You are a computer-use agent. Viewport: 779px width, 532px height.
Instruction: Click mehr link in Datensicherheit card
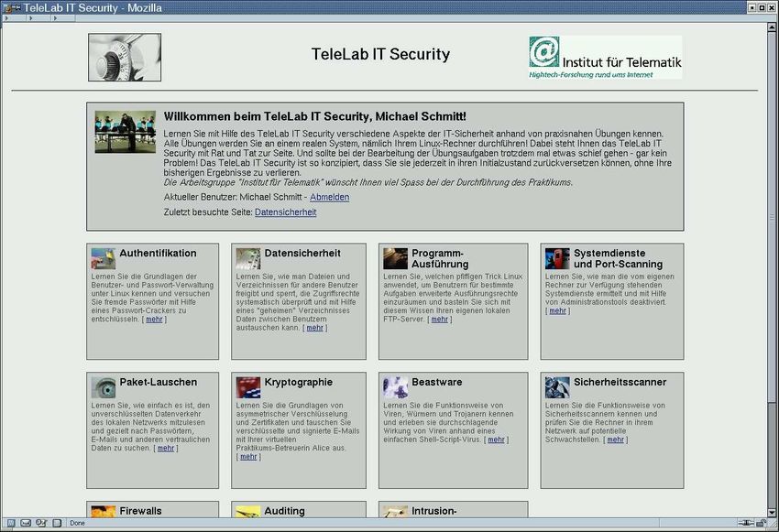pyautogui.click(x=314, y=328)
